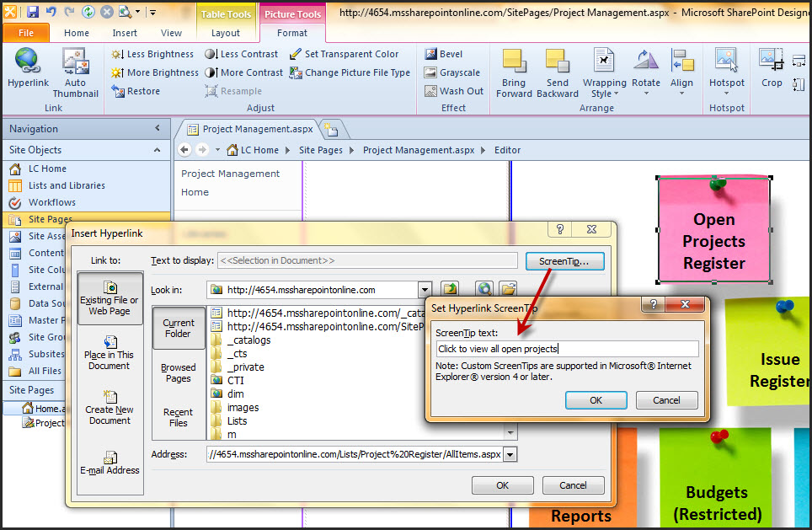Switch to the Insert ribbon tab
Image resolution: width=812 pixels, height=530 pixels.
125,33
